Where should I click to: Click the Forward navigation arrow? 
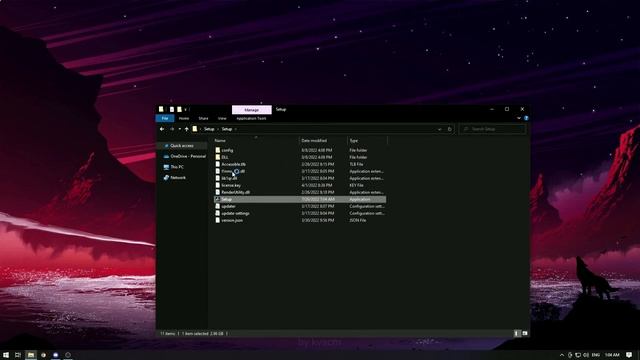pyautogui.click(x=172, y=129)
